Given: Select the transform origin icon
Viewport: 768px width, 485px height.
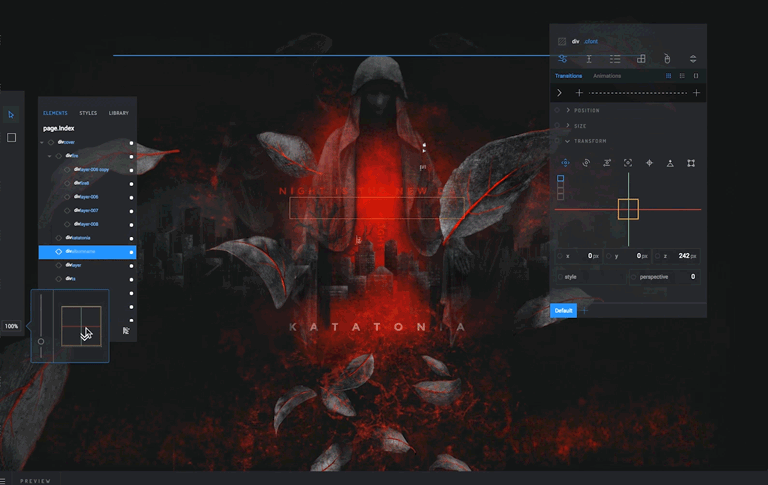Looking at the screenshot, I should (649, 163).
